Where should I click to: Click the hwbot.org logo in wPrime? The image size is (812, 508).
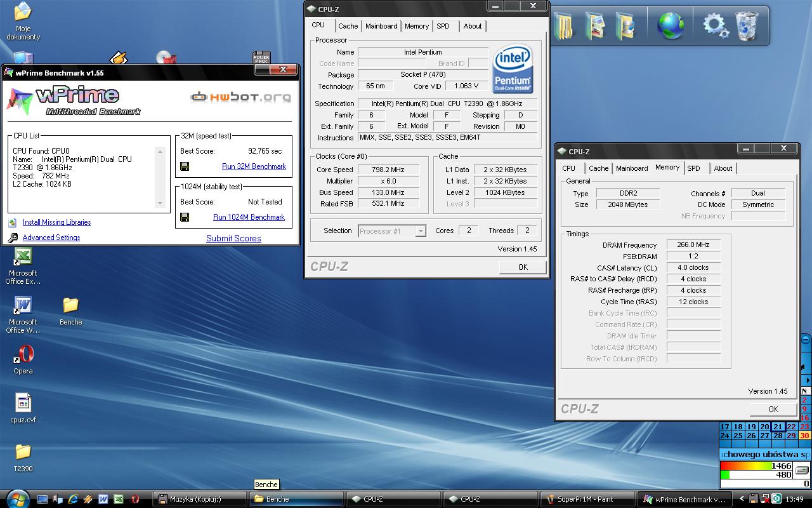tap(241, 97)
